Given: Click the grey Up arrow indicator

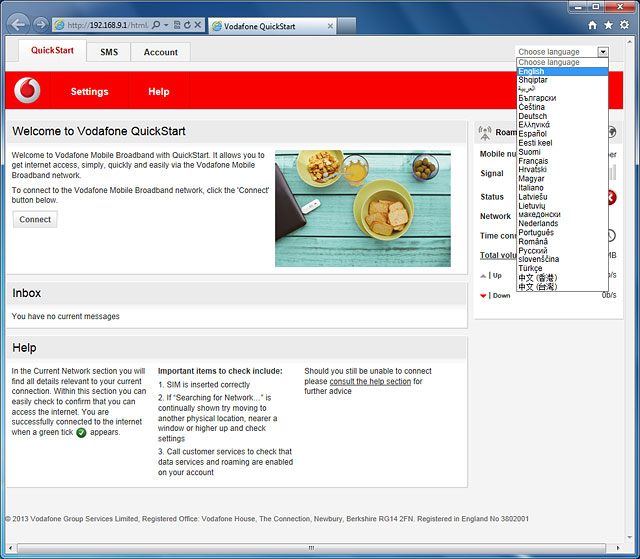Looking at the screenshot, I should (x=483, y=276).
